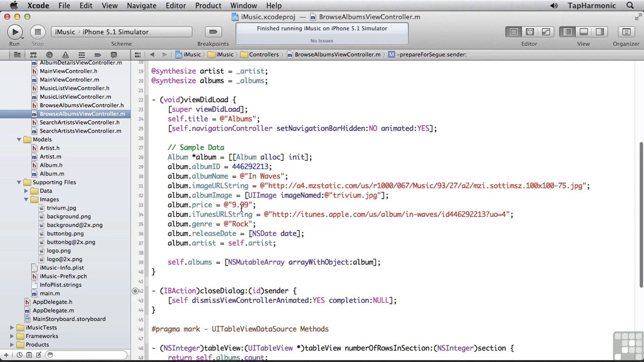Show the Search navigator
This screenshot has height=362, width=644.
tap(49, 55)
